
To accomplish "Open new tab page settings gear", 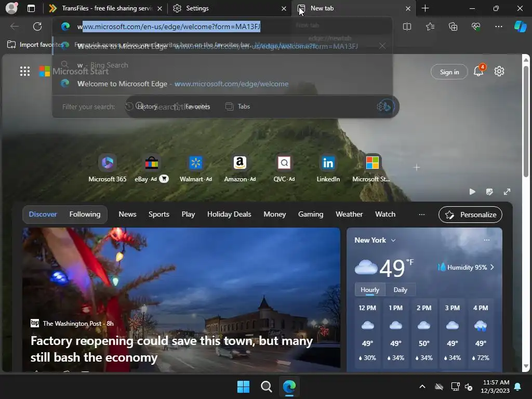I will coord(499,72).
